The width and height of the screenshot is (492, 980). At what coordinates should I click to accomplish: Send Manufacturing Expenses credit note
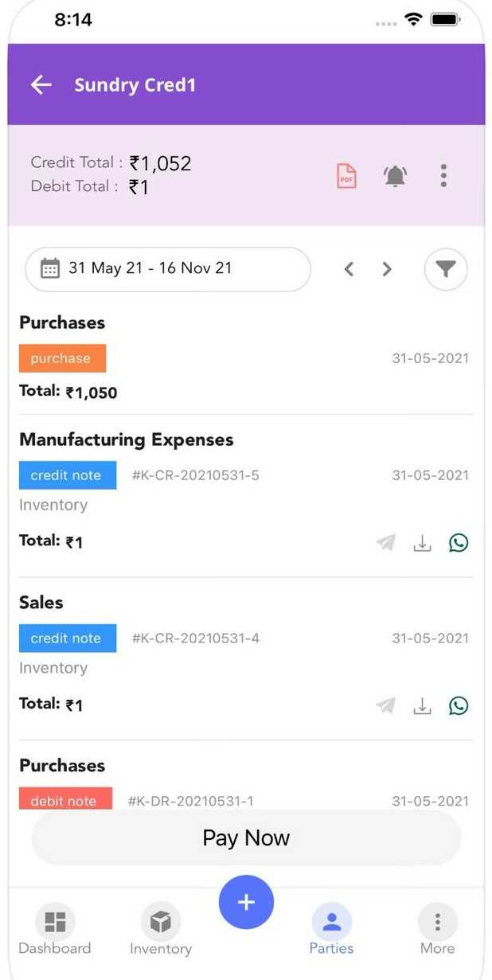click(386, 543)
